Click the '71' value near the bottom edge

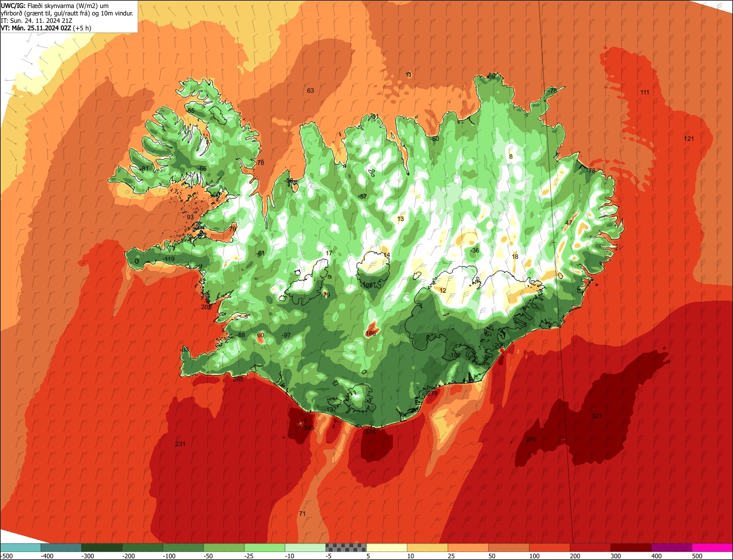[302, 514]
